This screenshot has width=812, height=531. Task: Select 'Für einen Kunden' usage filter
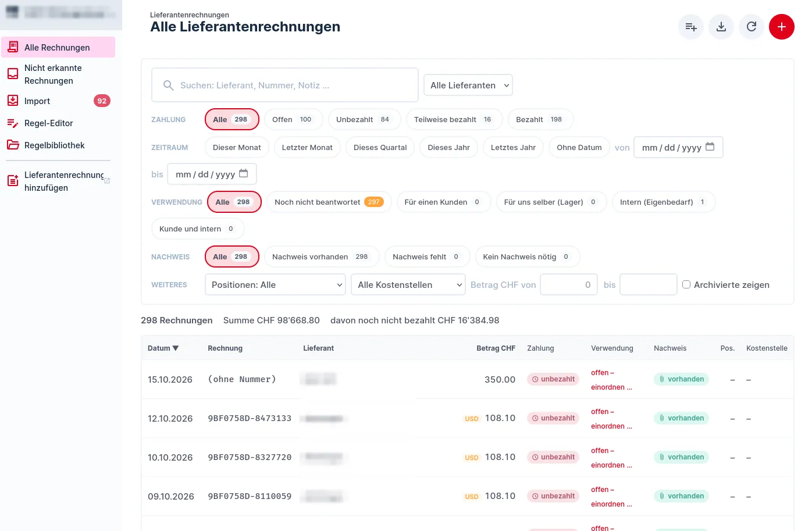[x=444, y=202]
